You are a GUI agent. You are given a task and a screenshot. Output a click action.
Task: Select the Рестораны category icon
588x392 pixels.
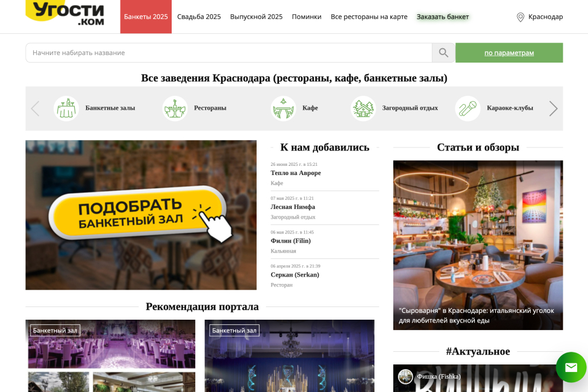point(175,108)
